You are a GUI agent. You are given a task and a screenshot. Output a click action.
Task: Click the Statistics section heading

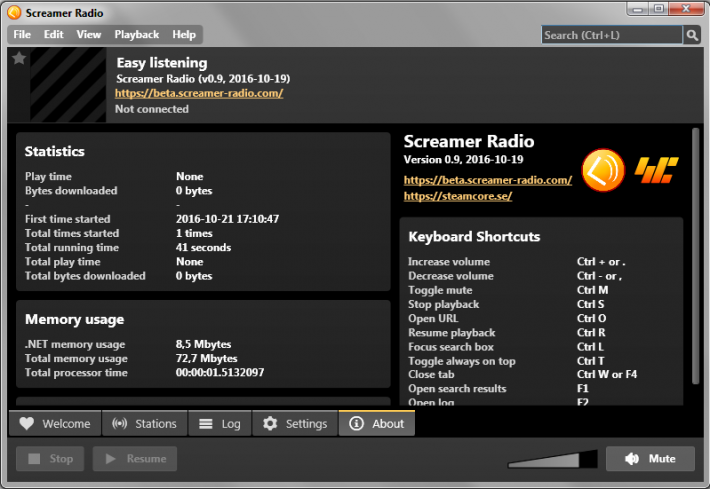(54, 151)
